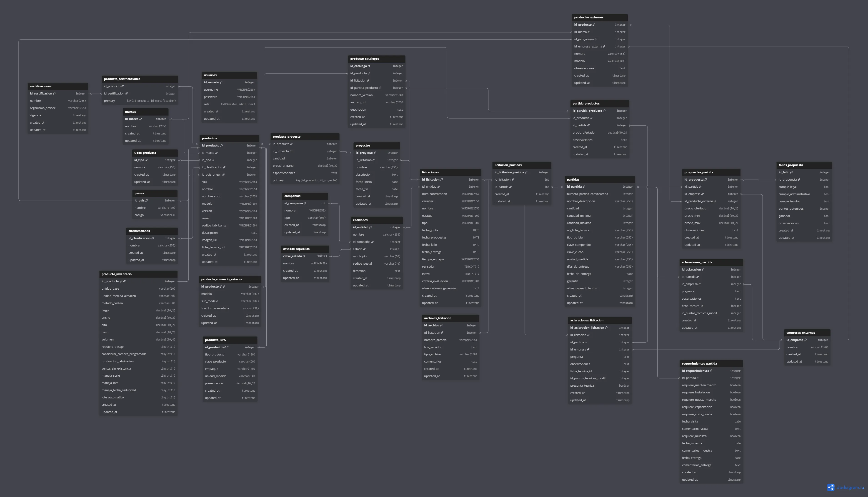The image size is (868, 497).
Task: Click the requiere_puesta_marcha field
Action: click(711, 400)
